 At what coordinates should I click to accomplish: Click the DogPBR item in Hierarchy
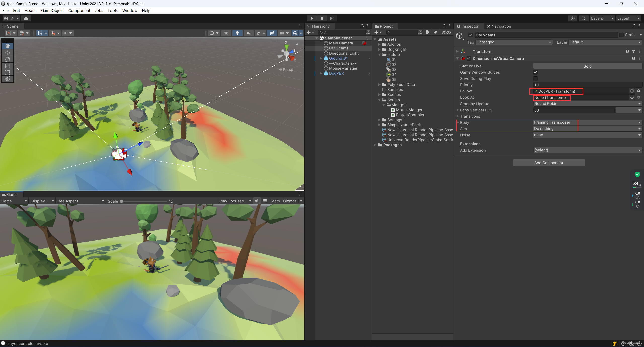click(x=336, y=73)
